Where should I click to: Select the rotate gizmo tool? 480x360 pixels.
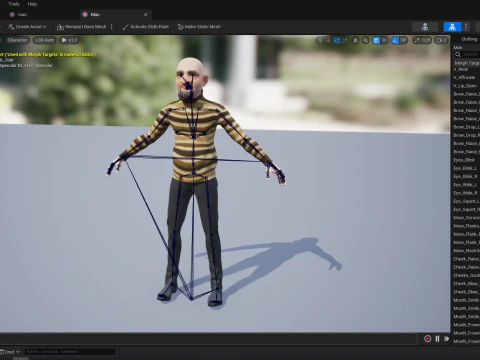(x=337, y=40)
